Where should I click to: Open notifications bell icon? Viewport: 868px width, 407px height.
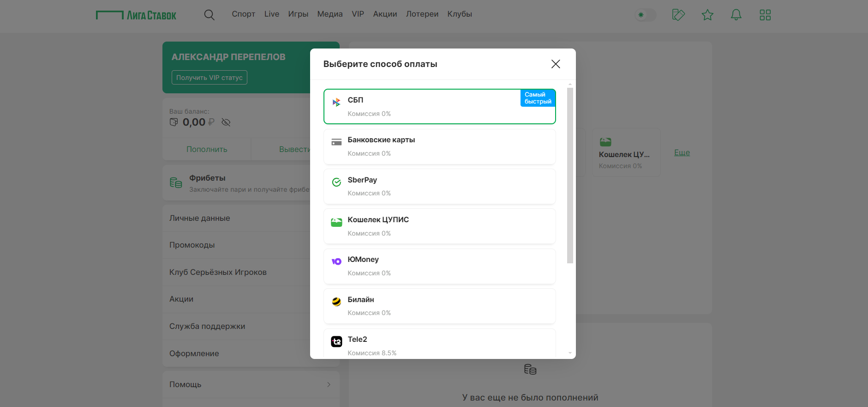pos(736,15)
